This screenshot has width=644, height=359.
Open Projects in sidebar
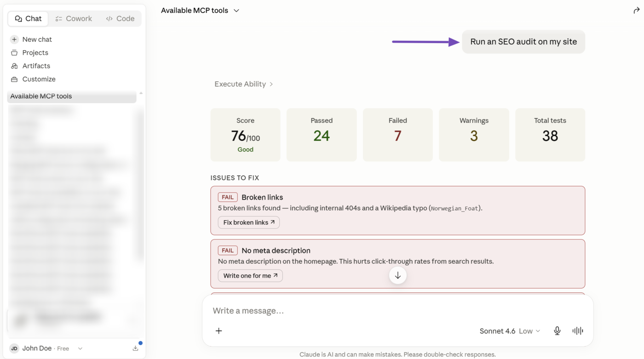click(35, 53)
